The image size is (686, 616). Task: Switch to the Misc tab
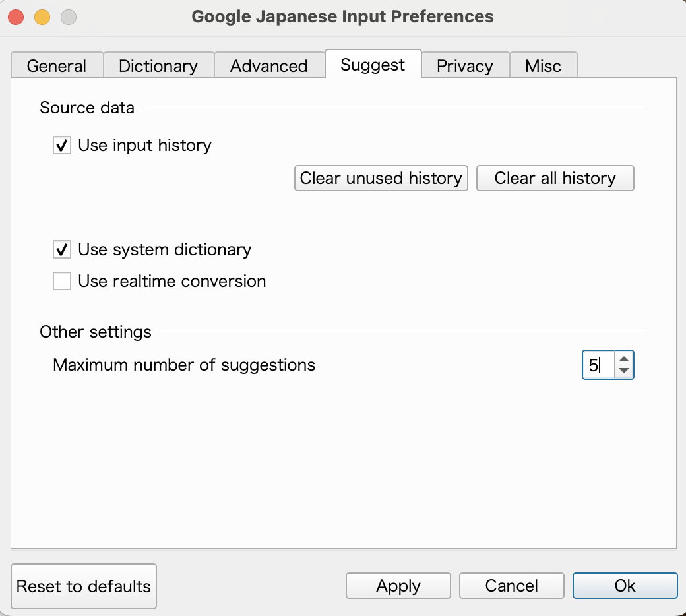click(543, 66)
